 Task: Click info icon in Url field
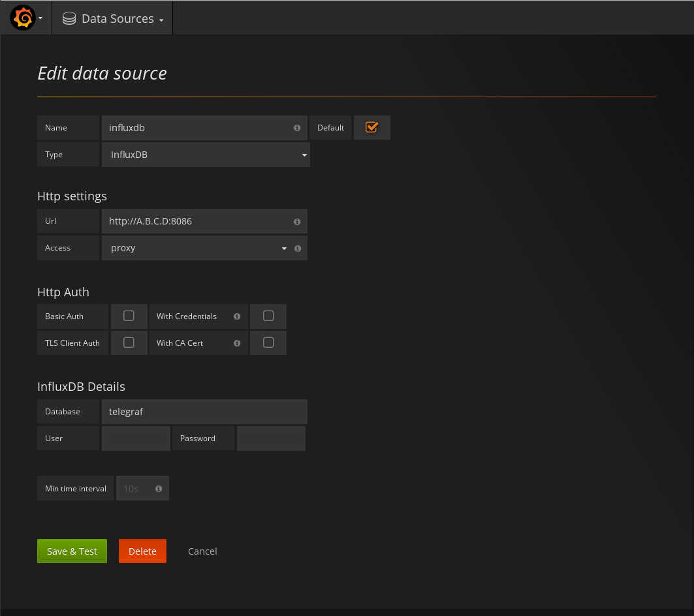pos(297,221)
